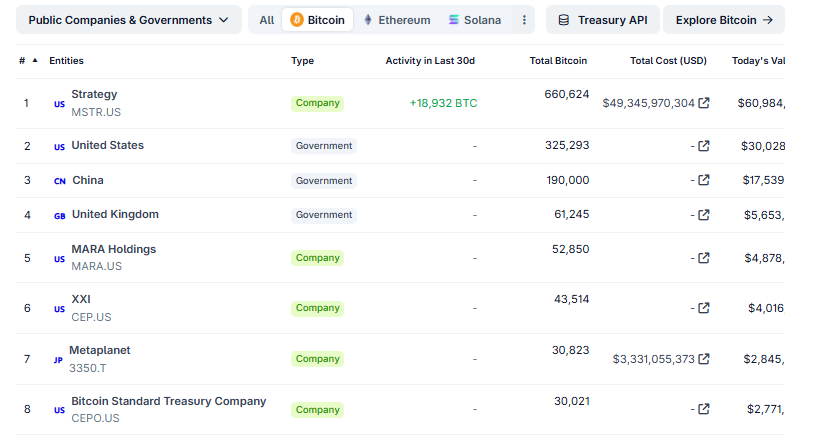Click the $49,345,970,304 total cost value
Image resolution: width=822 pixels, height=446 pixels.
point(648,103)
